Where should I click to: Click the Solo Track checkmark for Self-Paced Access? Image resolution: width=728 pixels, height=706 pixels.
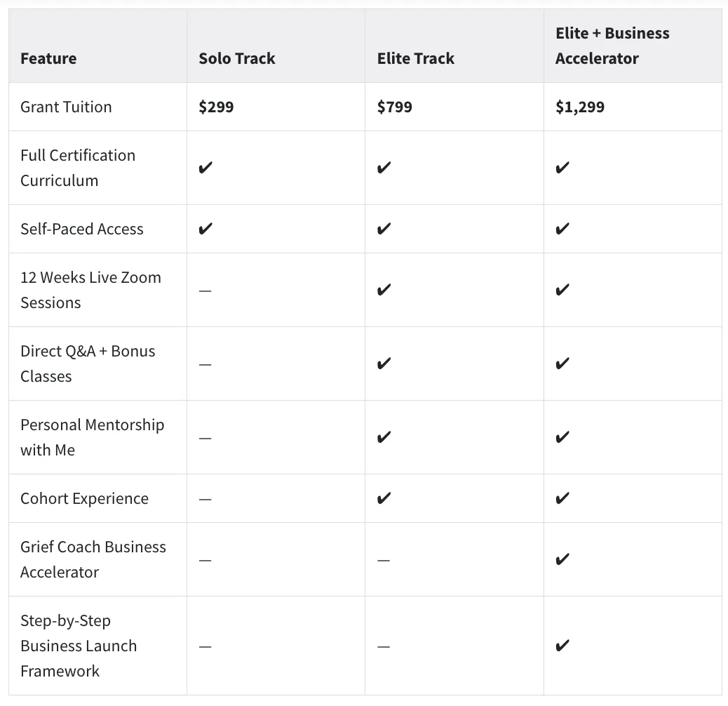pos(205,229)
